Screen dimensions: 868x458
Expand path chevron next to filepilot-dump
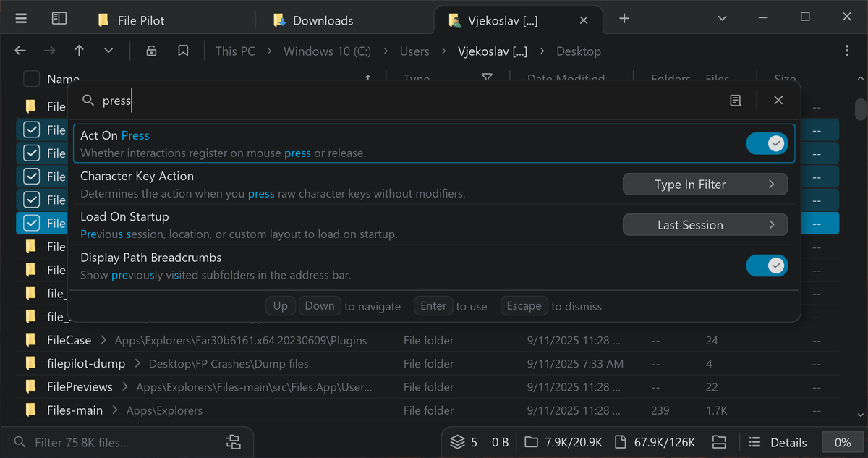137,363
